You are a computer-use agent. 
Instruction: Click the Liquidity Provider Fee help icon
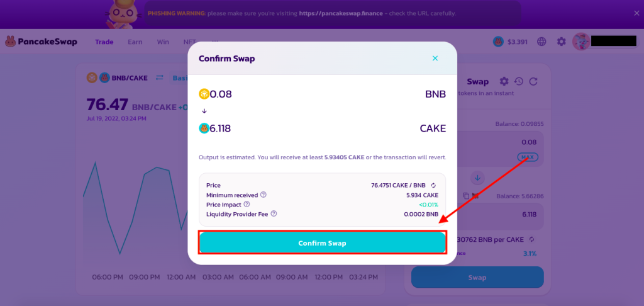tap(274, 213)
